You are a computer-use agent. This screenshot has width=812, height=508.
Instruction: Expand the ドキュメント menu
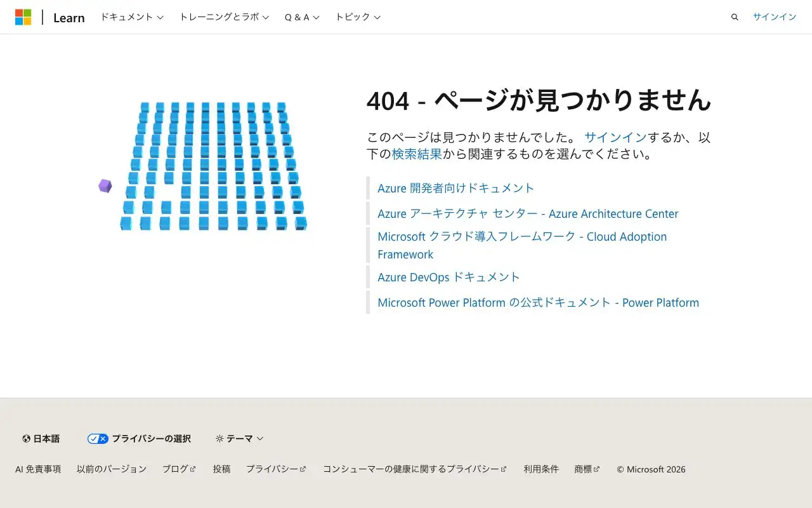132,17
